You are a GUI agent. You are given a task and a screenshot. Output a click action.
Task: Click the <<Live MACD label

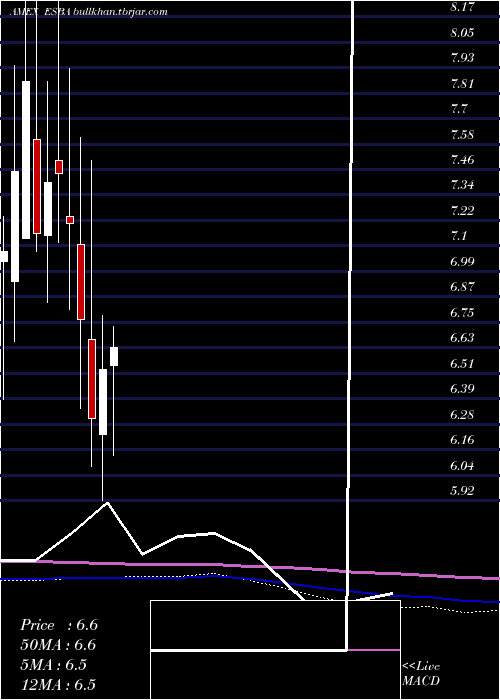click(421, 674)
